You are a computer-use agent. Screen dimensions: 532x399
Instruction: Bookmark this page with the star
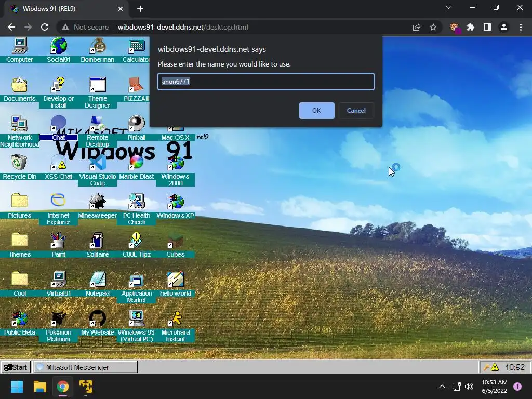click(x=433, y=27)
